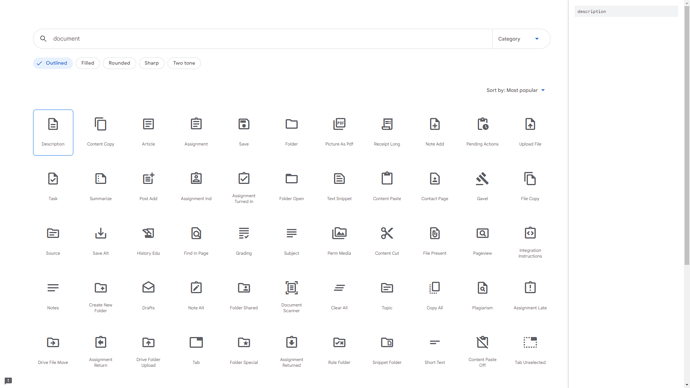Toggle the Outlined style chip
This screenshot has height=388, width=690.
coord(53,63)
